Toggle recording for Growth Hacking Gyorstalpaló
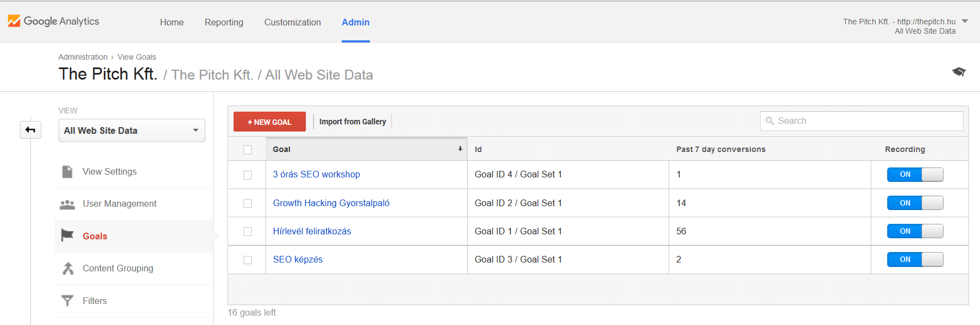 tap(915, 203)
